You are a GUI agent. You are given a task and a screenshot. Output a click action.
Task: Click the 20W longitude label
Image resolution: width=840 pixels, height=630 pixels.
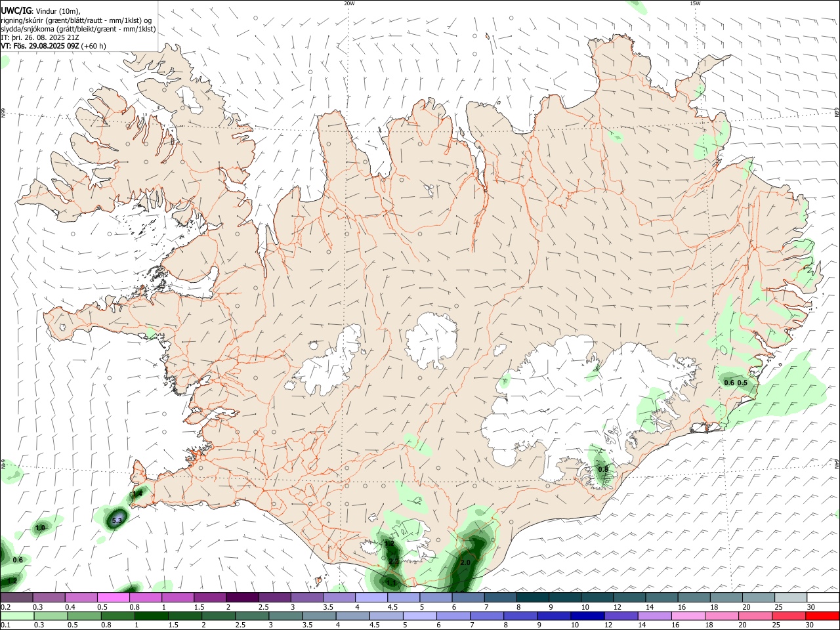pyautogui.click(x=349, y=3)
